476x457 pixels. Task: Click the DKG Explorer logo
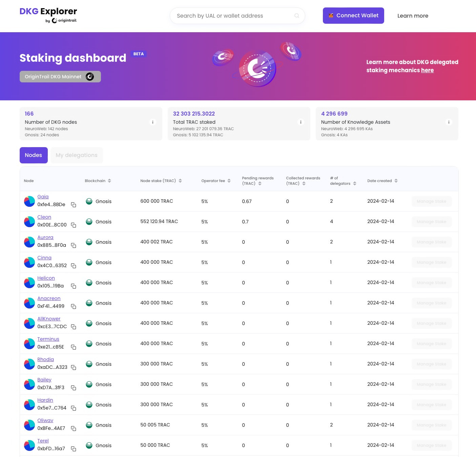click(48, 15)
